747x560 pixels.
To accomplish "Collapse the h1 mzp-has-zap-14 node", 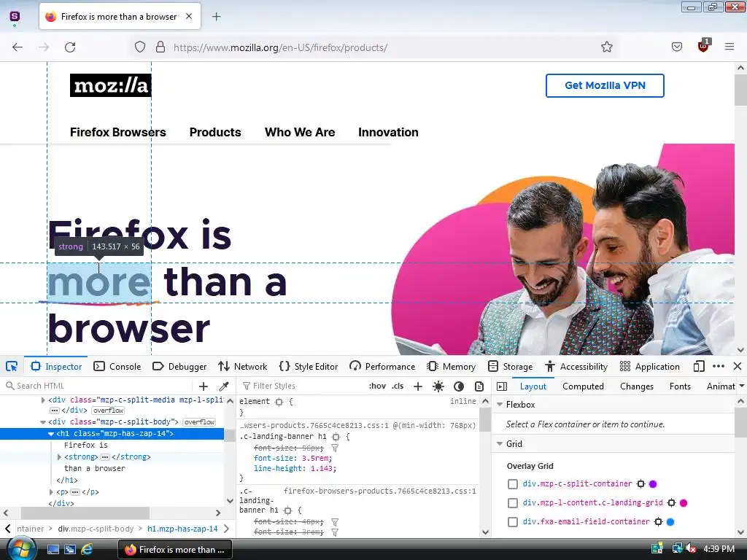I will [x=51, y=434].
